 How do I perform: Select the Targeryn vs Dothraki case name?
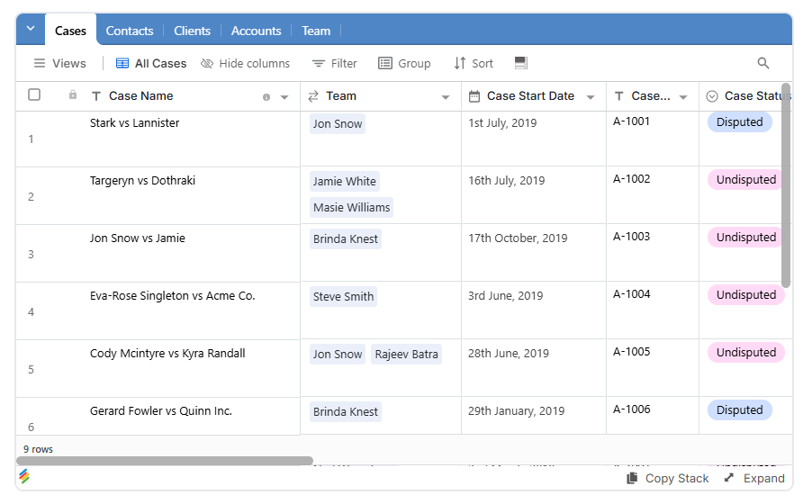point(142,180)
